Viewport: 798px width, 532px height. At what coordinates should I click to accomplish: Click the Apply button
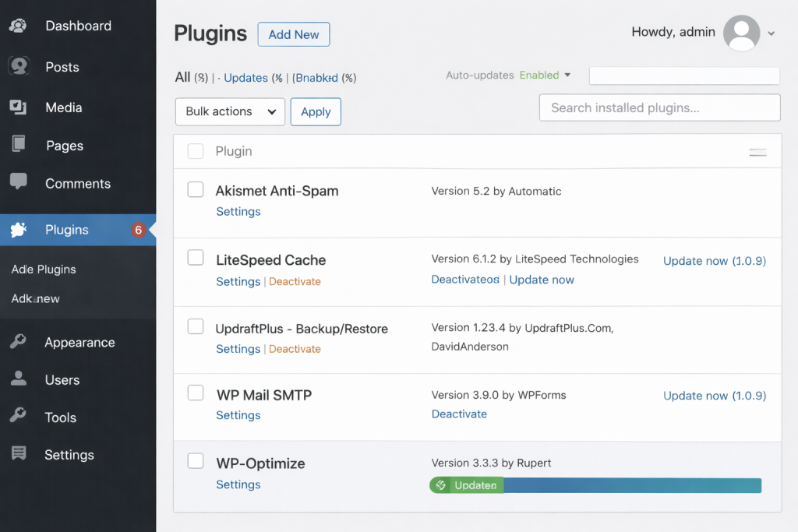(x=316, y=112)
